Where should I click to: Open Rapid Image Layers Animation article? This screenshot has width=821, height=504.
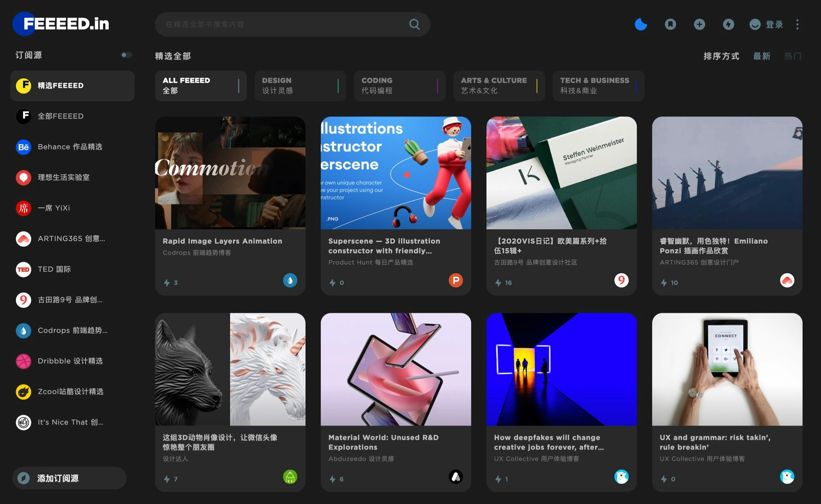pyautogui.click(x=222, y=241)
